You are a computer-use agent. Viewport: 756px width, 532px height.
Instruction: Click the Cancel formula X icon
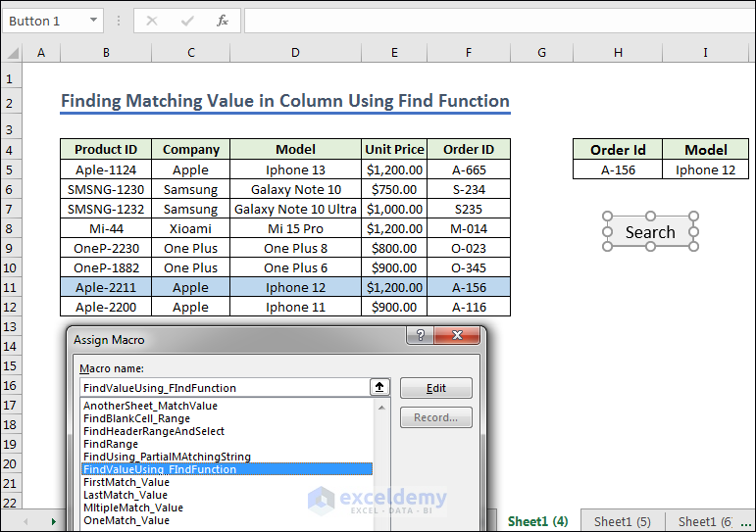click(x=151, y=21)
